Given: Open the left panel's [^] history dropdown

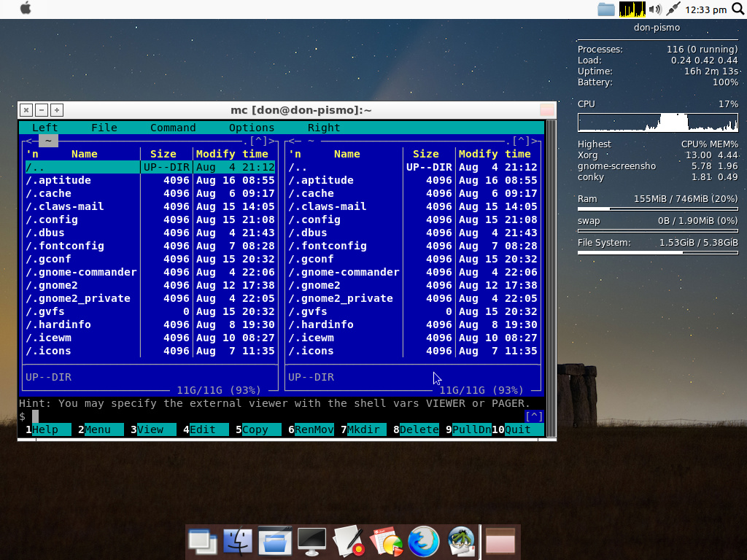Looking at the screenshot, I should point(258,141).
